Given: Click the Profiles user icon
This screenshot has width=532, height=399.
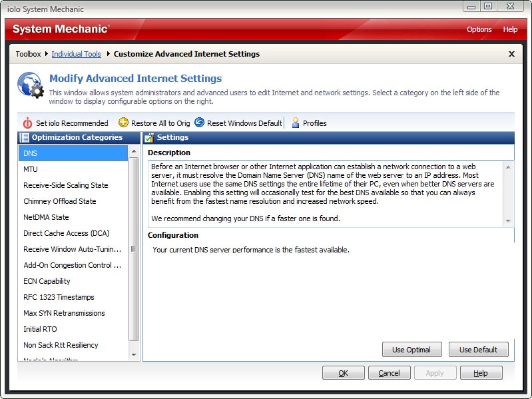Looking at the screenshot, I should point(296,123).
